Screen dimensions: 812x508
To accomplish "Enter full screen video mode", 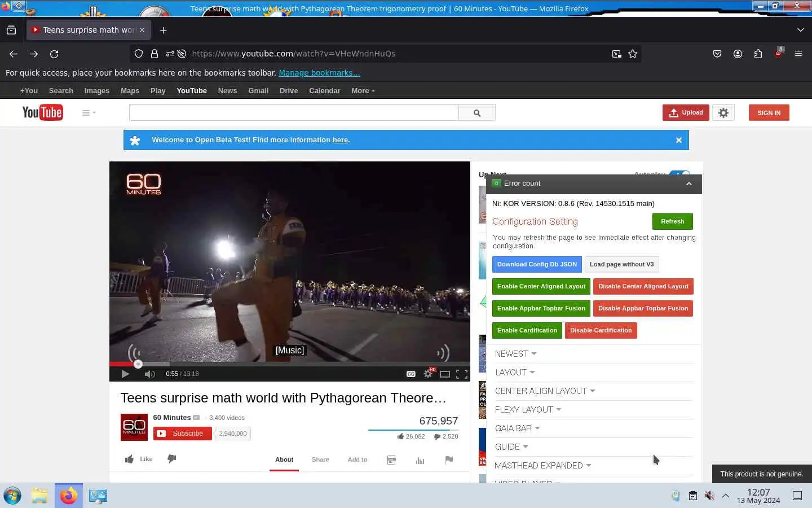I will click(462, 374).
